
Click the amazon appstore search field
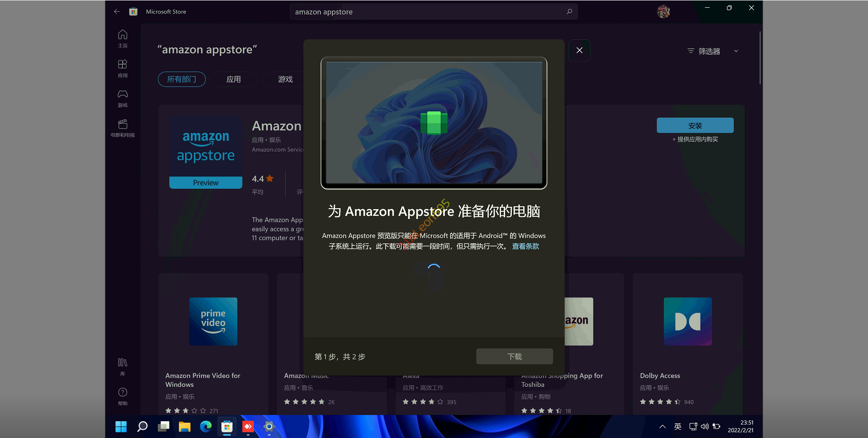click(425, 12)
